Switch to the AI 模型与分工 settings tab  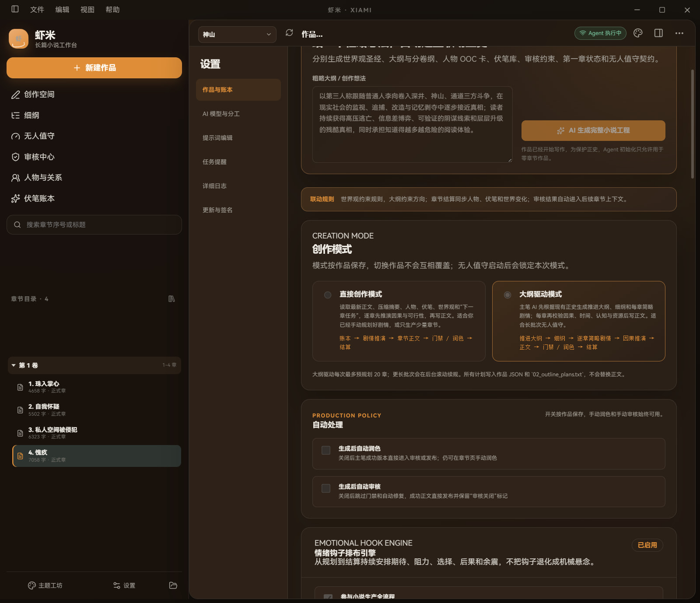tap(238, 114)
